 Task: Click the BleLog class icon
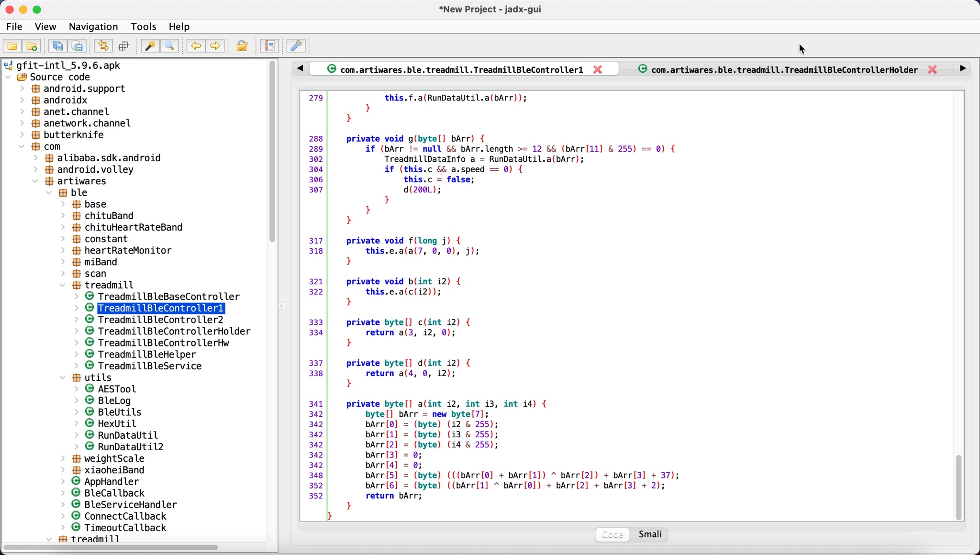click(89, 400)
